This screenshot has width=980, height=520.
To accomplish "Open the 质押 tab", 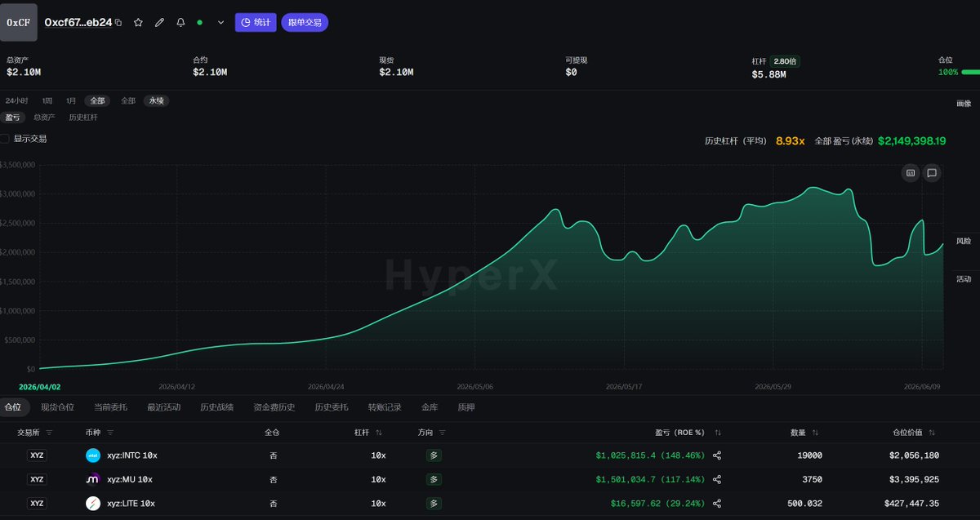I will [x=466, y=407].
